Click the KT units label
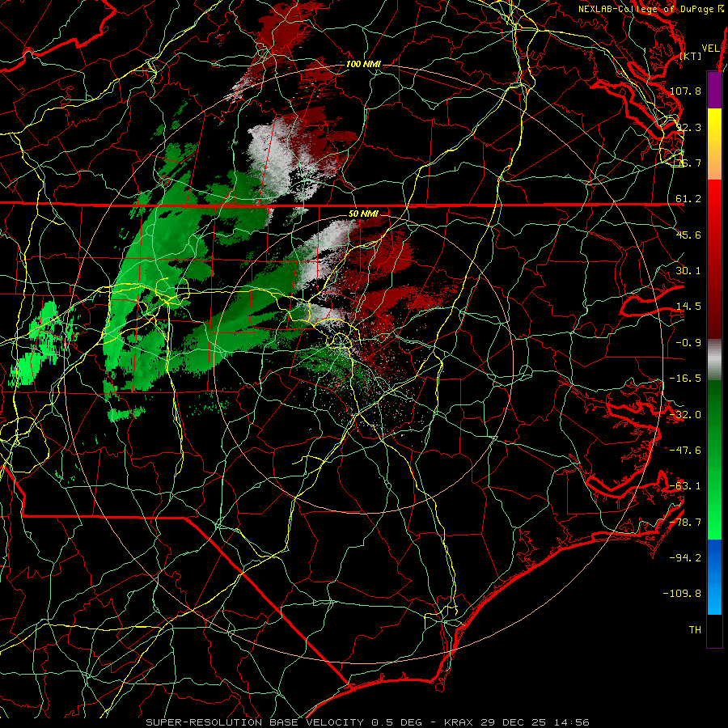 pyautogui.click(x=691, y=56)
